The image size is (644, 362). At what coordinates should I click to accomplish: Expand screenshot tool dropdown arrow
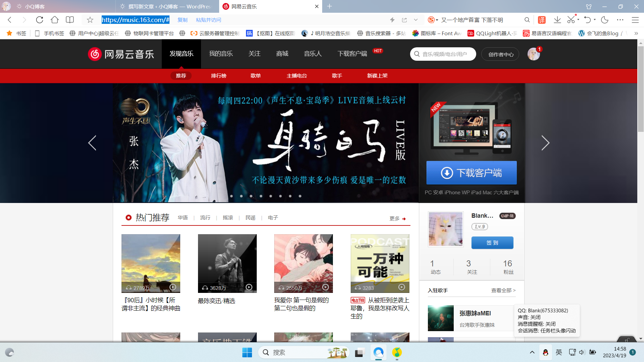578,19
